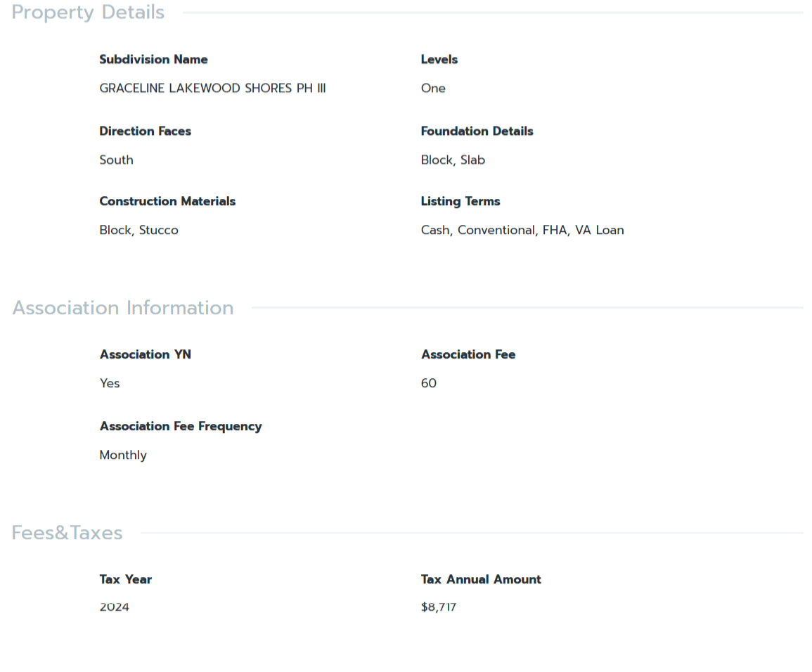Click the Direction Faces label
Viewport: 812px width, 672px height.
tap(145, 131)
